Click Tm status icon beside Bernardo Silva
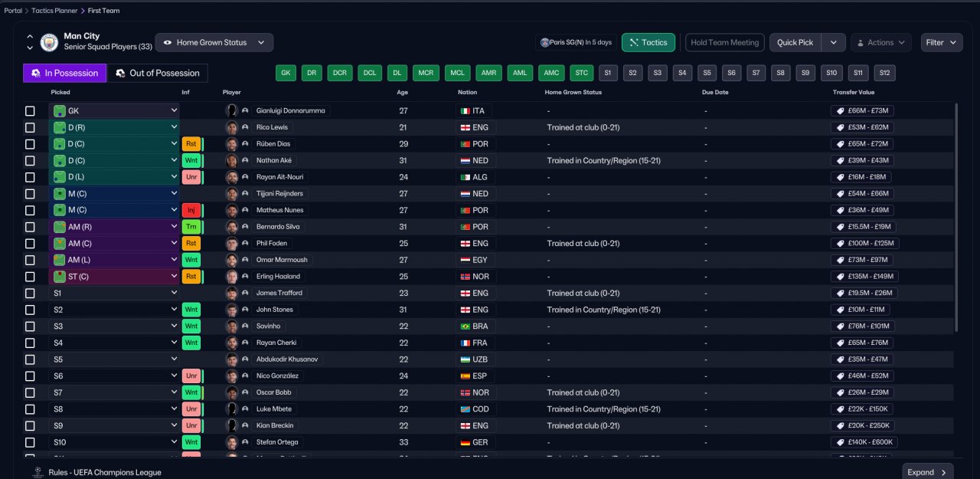This screenshot has height=479, width=980. (x=191, y=227)
